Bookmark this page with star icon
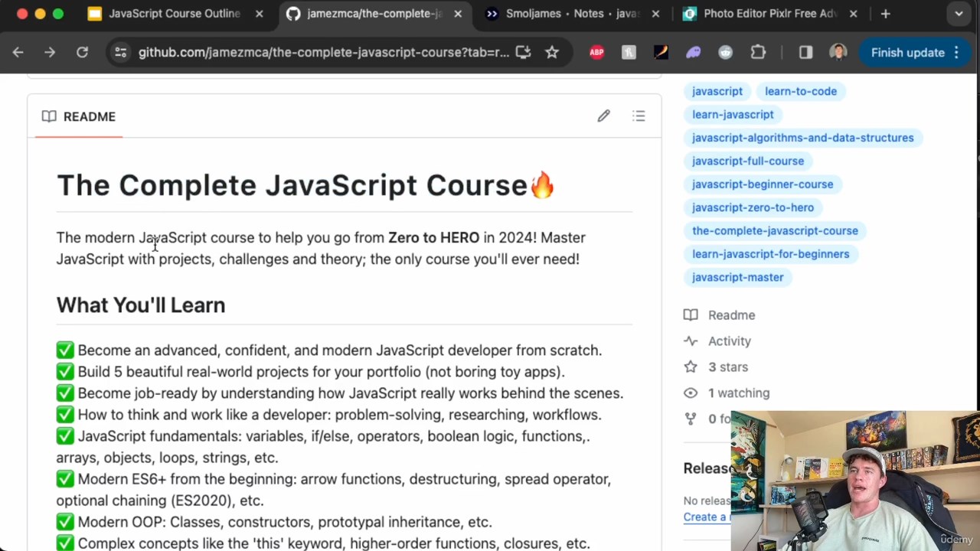The height and width of the screenshot is (551, 980). tap(552, 52)
